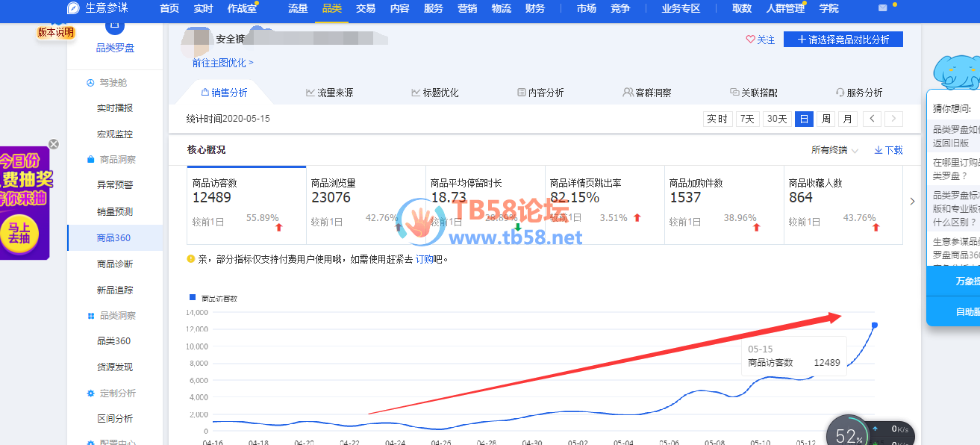Open 作战室 in the top navigation

pos(242,8)
